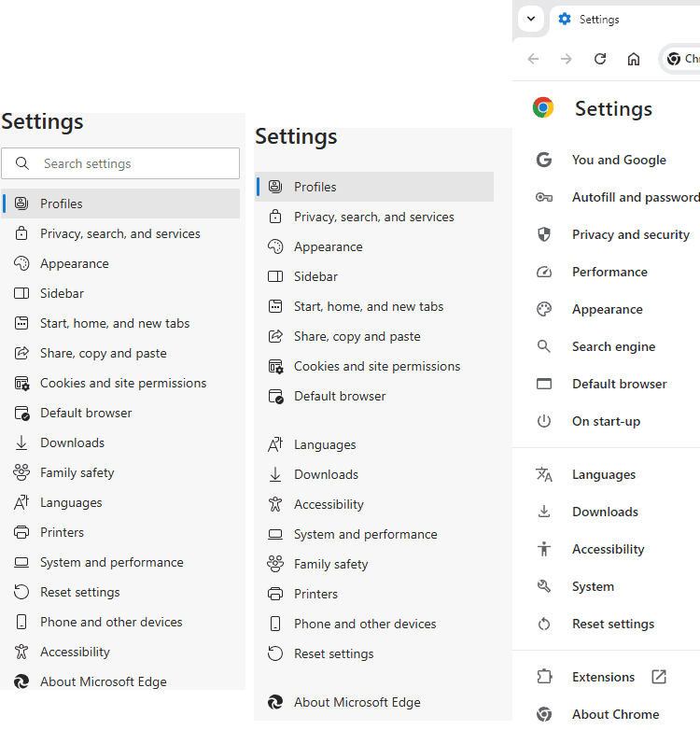Screen dimensions: 700x730
Task: Click Profiles icon in left Edge settings panel
Action: click(x=21, y=204)
